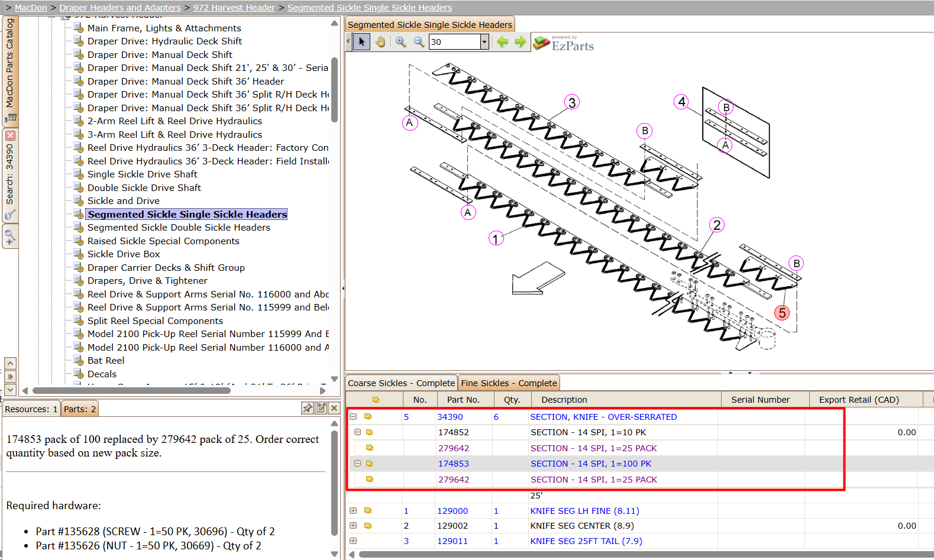Expand the row for part 129000

click(353, 510)
